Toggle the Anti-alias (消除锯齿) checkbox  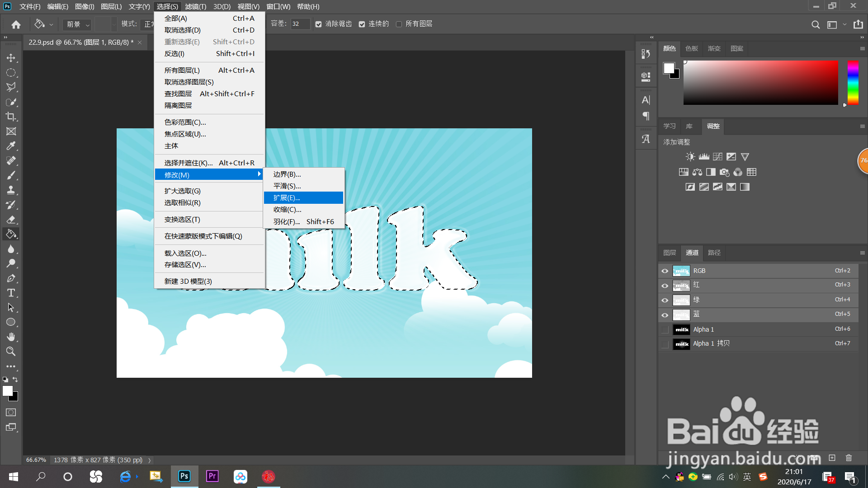click(x=319, y=24)
